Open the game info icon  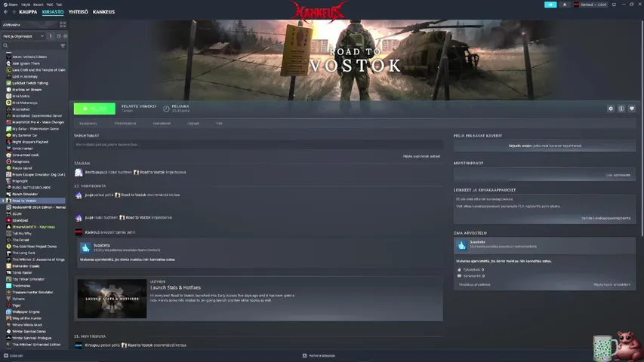621,109
